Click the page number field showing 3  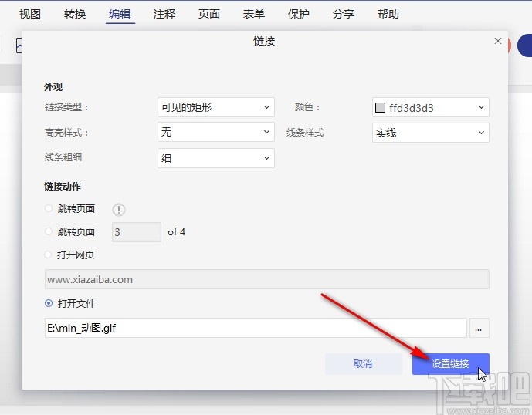click(137, 232)
